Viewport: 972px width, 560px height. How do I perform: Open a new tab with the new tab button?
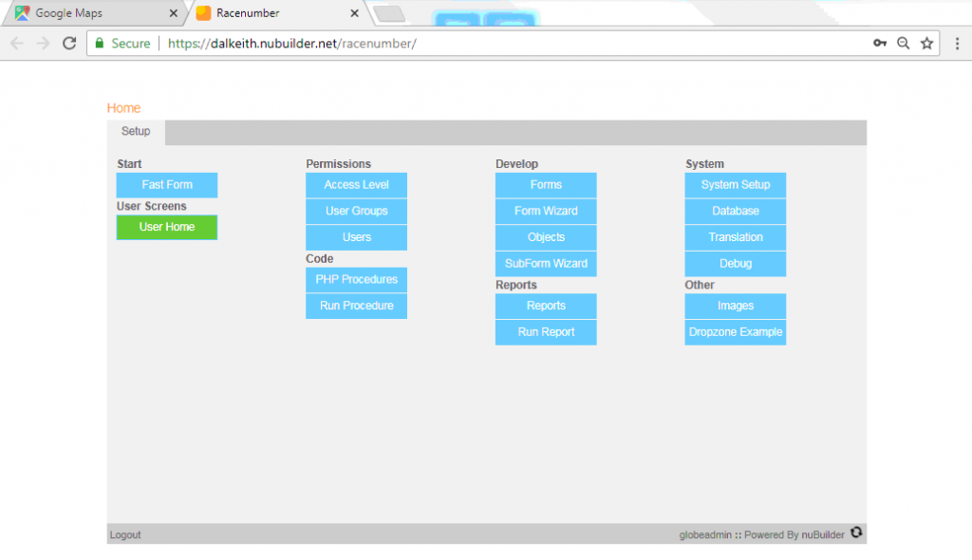(x=390, y=13)
